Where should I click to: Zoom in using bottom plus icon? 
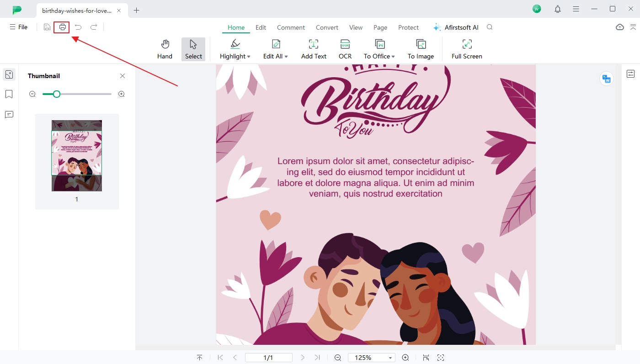[405, 358]
